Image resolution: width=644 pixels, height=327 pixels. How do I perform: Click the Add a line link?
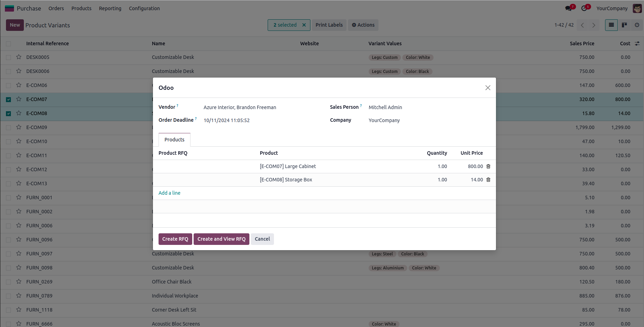coord(169,193)
